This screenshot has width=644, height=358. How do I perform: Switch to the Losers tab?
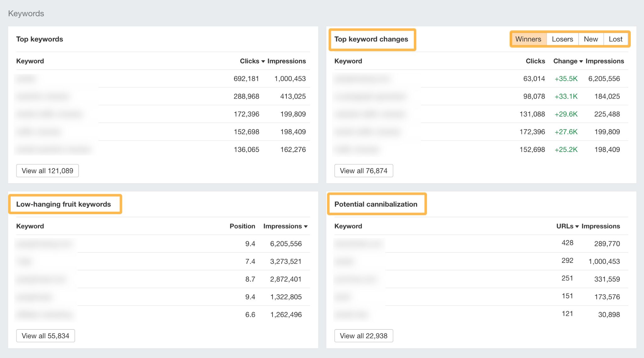563,39
